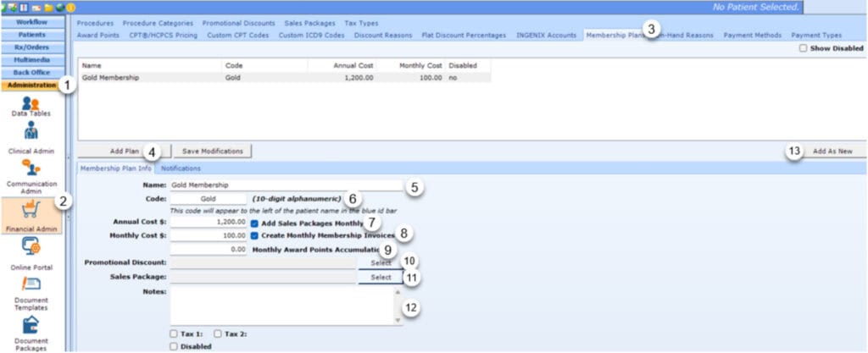Enable the Tax 1 checkbox
868x353 pixels.
tap(175, 334)
